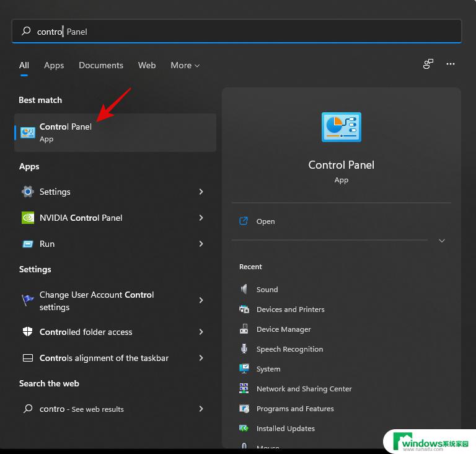Open the More filter dropdown

pyautogui.click(x=185, y=65)
